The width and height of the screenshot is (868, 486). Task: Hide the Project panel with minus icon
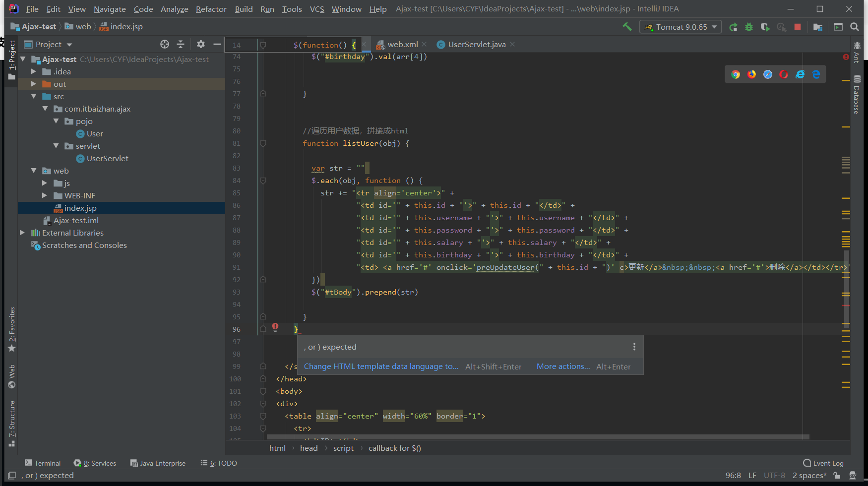217,44
